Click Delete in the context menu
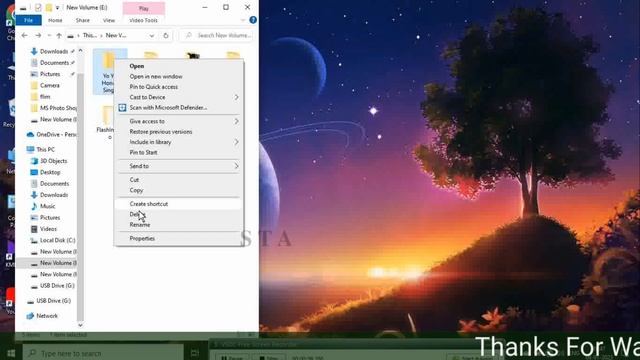640x360 pixels. pyautogui.click(x=136, y=214)
